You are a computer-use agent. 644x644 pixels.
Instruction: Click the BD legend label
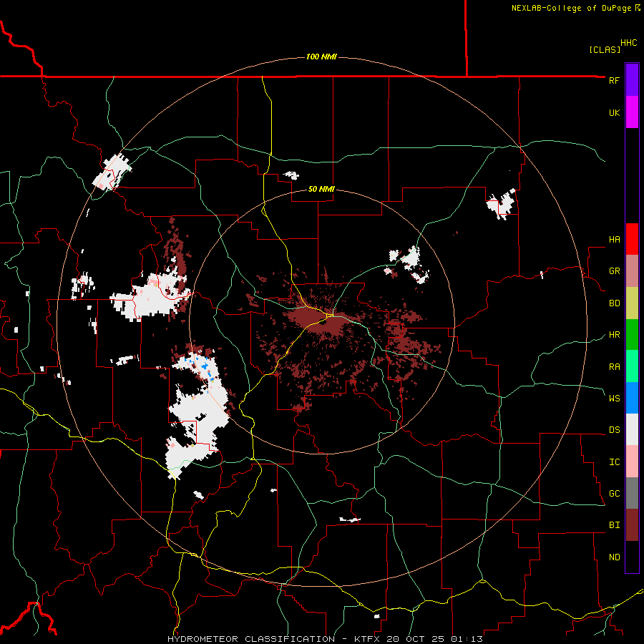[614, 303]
